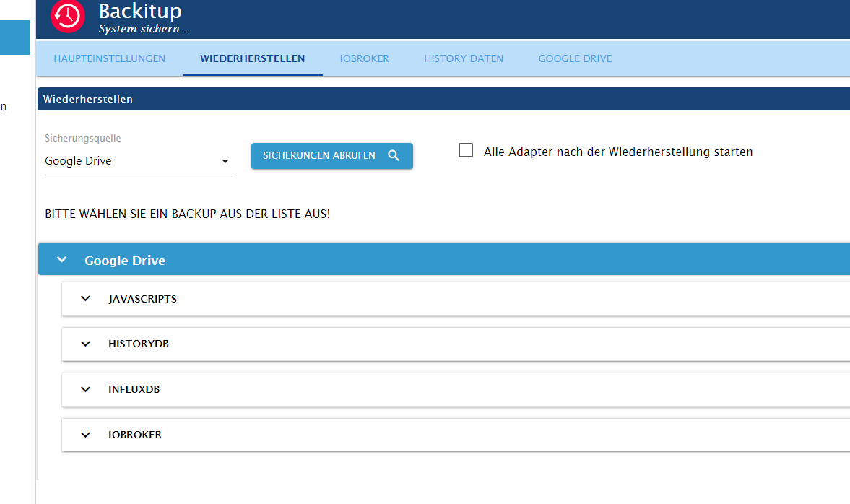Viewport: 850px width, 504px height.
Task: Expand the HISTORYDB backup list chevron
Action: point(86,344)
